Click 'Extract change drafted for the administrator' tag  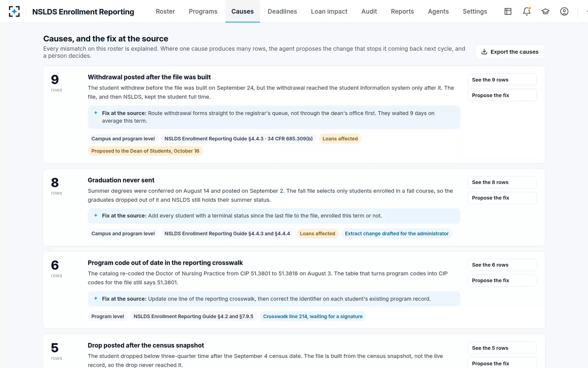point(396,233)
